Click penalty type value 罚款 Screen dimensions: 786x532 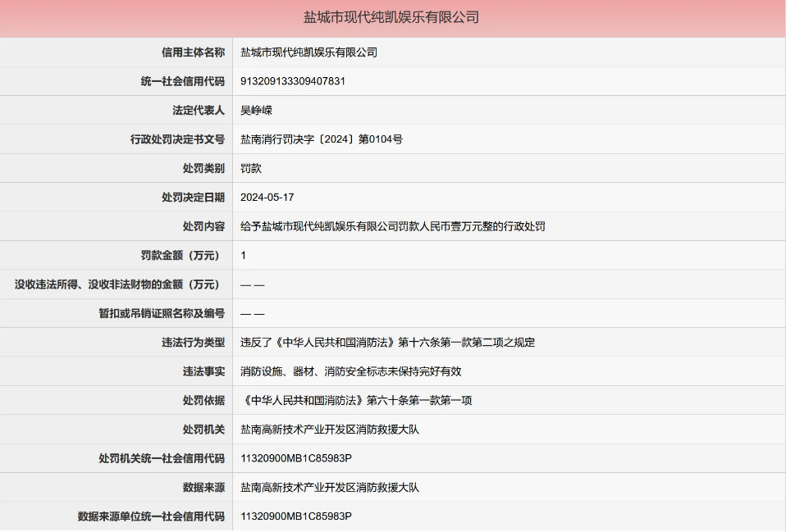click(x=250, y=168)
